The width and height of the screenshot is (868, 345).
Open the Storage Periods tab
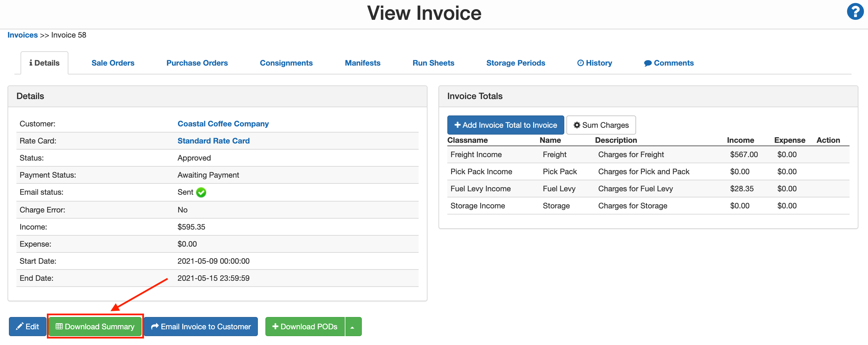(516, 63)
